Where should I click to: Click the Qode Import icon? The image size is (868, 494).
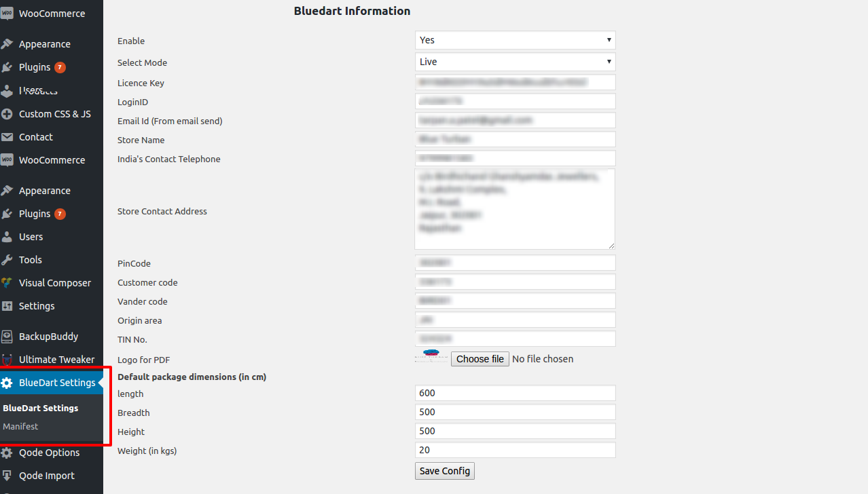tap(7, 476)
